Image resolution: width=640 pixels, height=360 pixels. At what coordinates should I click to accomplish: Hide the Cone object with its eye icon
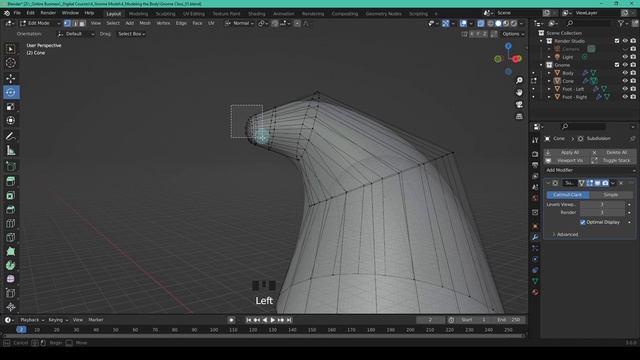pyautogui.click(x=625, y=81)
